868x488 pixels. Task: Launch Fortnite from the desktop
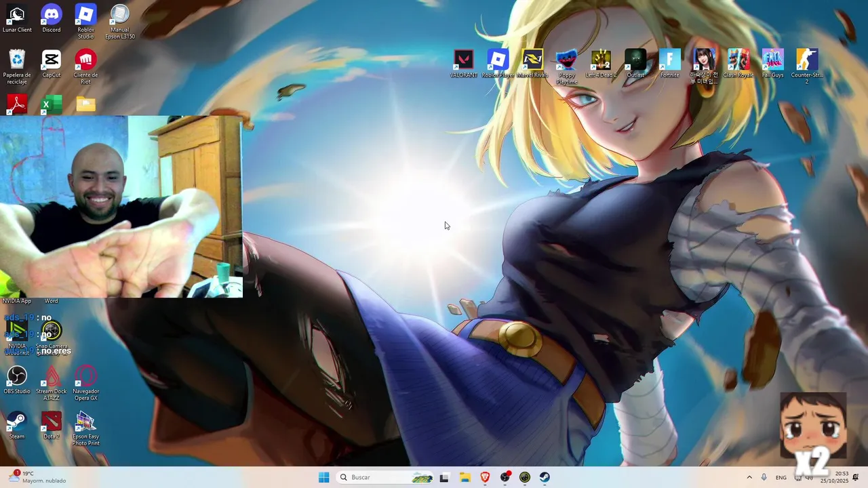(669, 64)
